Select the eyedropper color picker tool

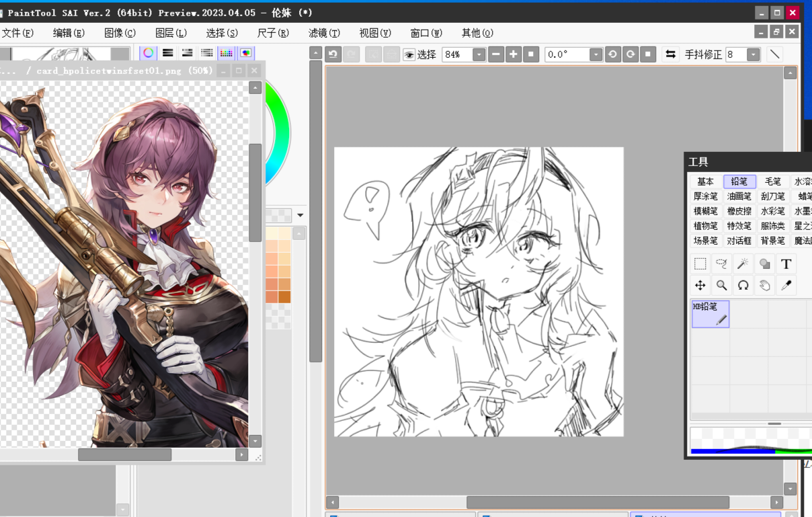coord(786,285)
